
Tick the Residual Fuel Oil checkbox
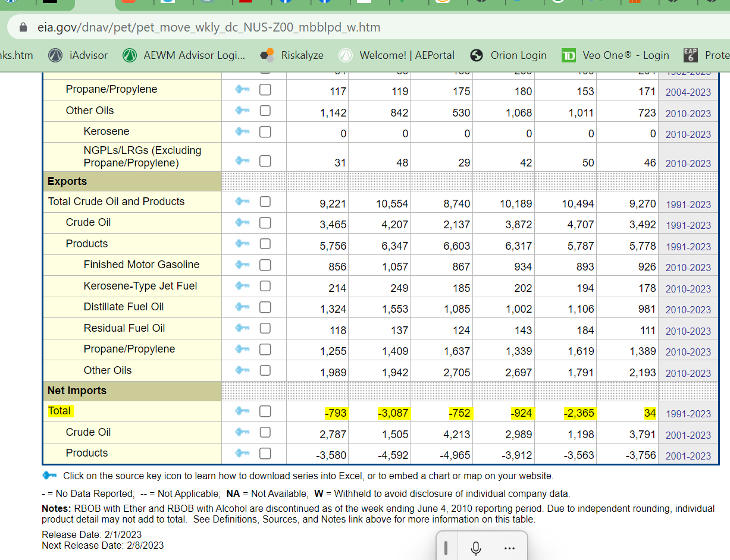[265, 328]
